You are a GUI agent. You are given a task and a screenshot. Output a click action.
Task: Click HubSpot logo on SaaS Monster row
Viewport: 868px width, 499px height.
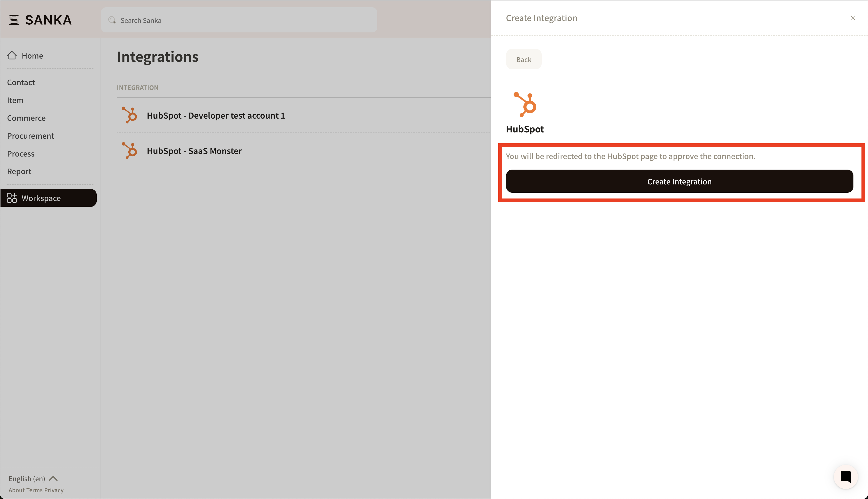(130, 151)
